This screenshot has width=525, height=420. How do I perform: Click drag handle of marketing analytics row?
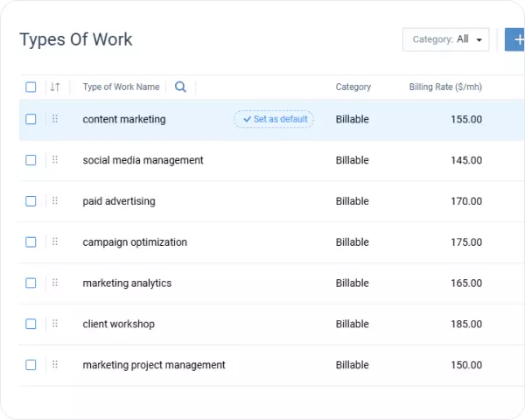point(55,283)
